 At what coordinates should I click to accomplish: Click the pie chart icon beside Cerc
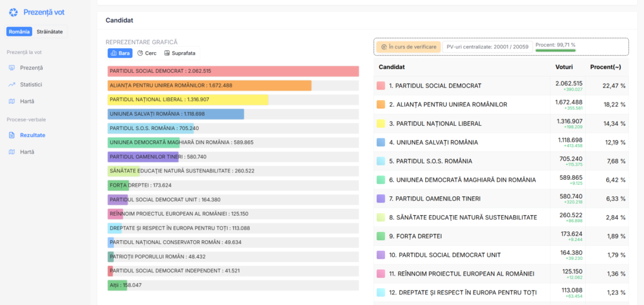point(140,53)
